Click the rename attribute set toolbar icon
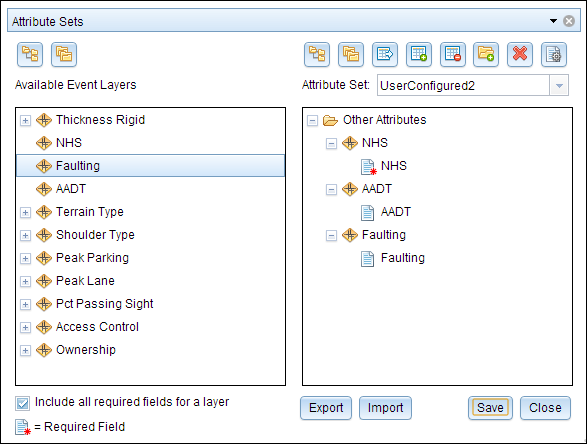The image size is (587, 444). (385, 55)
